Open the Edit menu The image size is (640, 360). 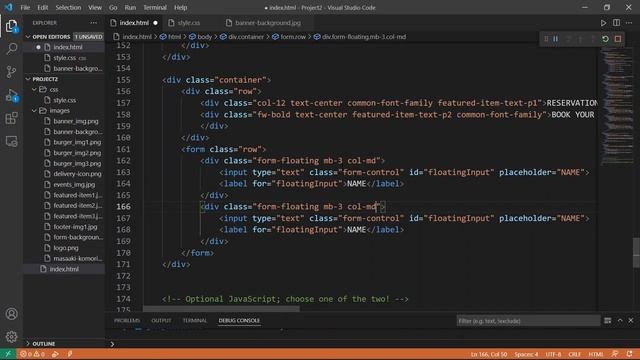tap(42, 8)
